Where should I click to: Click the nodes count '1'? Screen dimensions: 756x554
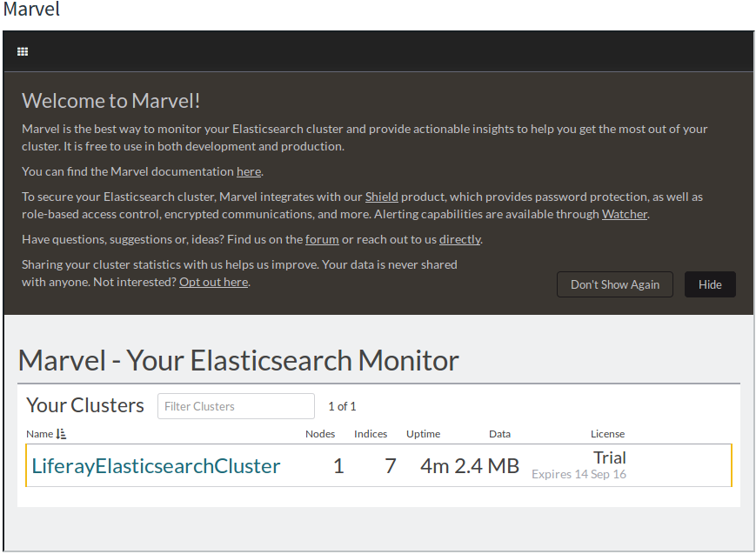[338, 466]
